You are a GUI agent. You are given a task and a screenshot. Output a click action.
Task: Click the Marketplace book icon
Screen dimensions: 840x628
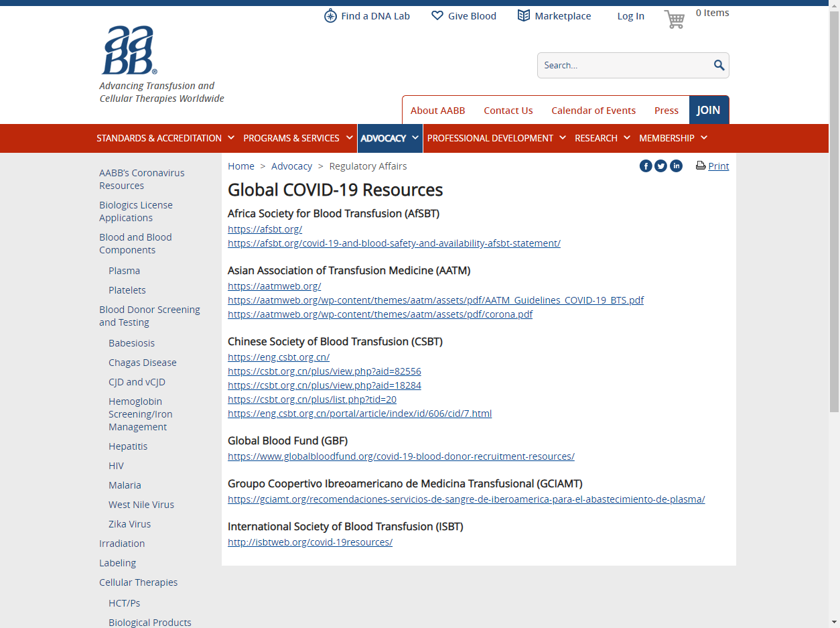524,15
